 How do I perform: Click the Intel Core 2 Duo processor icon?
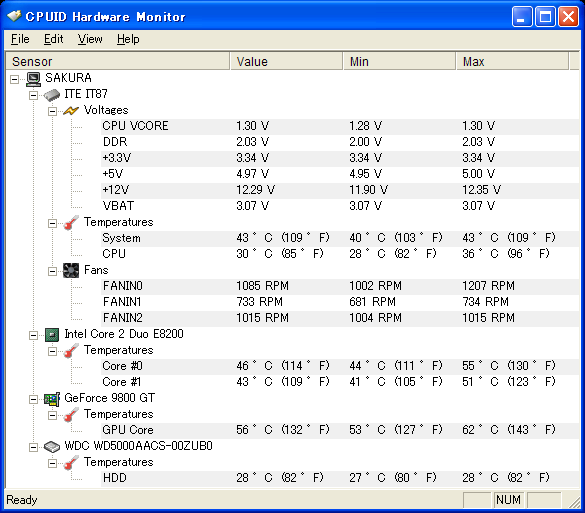(52, 335)
